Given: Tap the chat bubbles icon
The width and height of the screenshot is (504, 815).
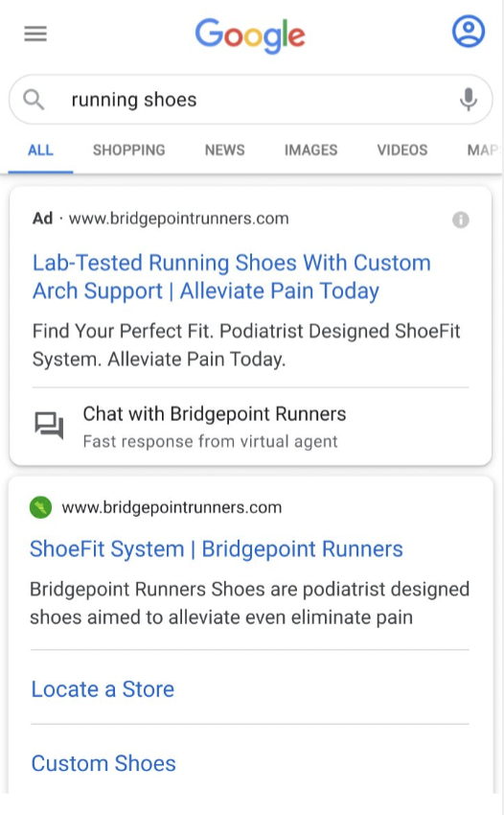Looking at the screenshot, I should [50, 426].
